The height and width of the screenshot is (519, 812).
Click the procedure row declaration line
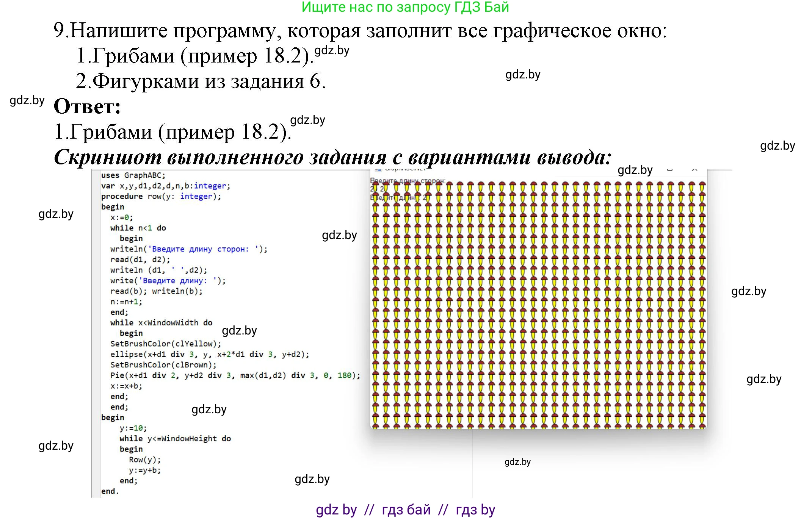pos(160,196)
